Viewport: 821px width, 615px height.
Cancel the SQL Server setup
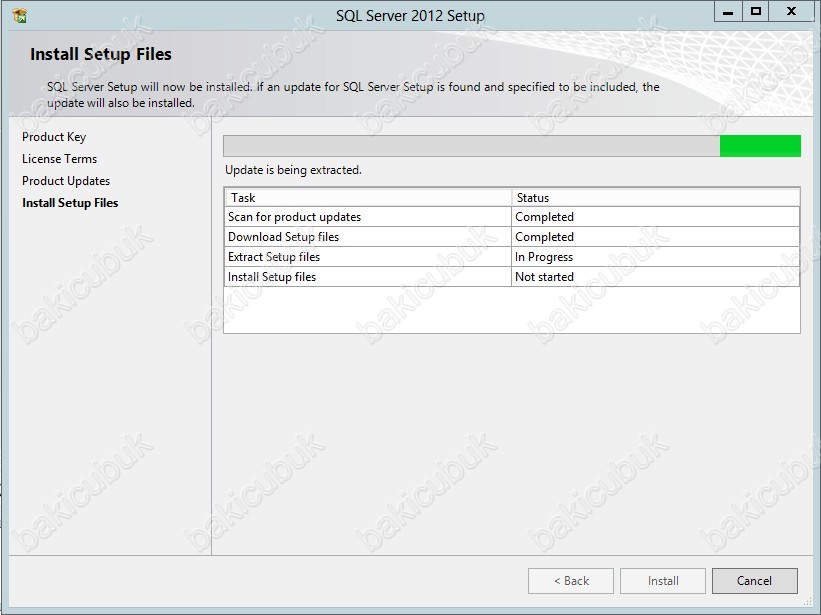pos(755,581)
